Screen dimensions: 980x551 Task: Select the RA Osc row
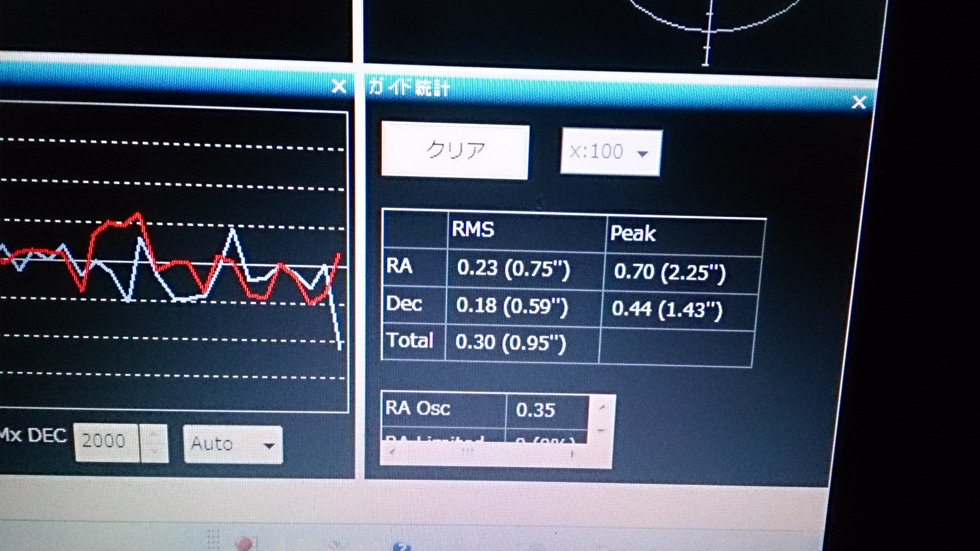coord(485,409)
